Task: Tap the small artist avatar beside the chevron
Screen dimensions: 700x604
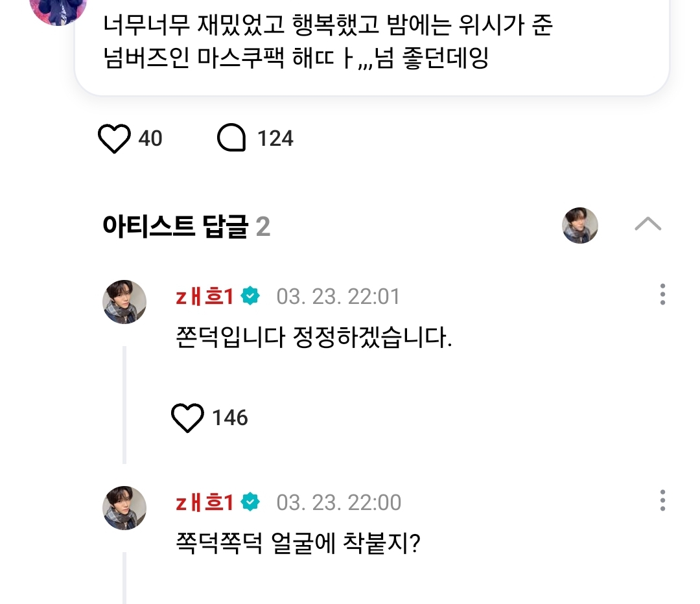Action: (x=579, y=226)
